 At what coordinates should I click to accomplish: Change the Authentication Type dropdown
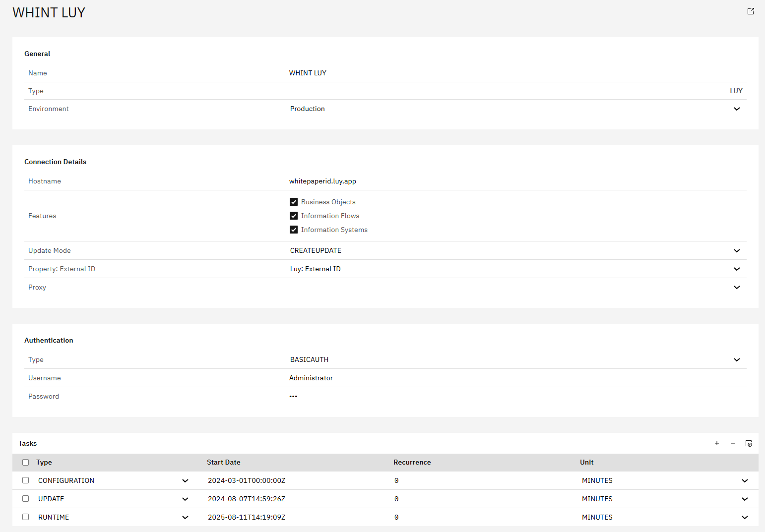click(737, 359)
